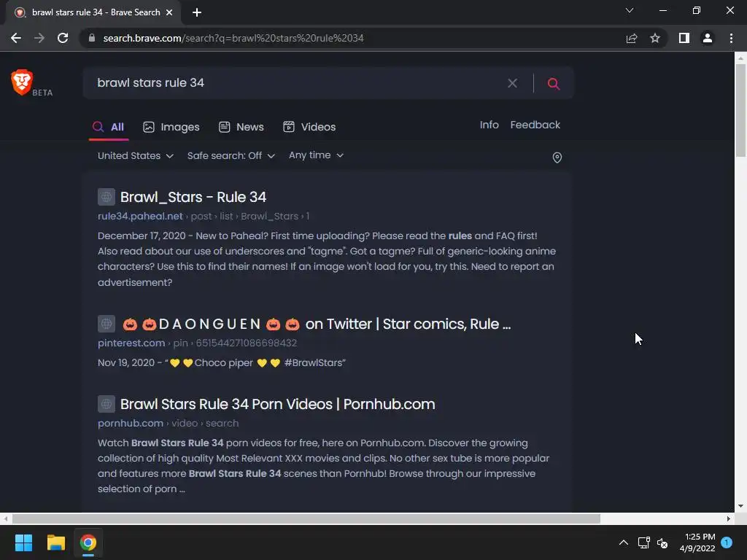747x560 pixels.
Task: Click the vertical page scrollbar
Action: click(740, 110)
